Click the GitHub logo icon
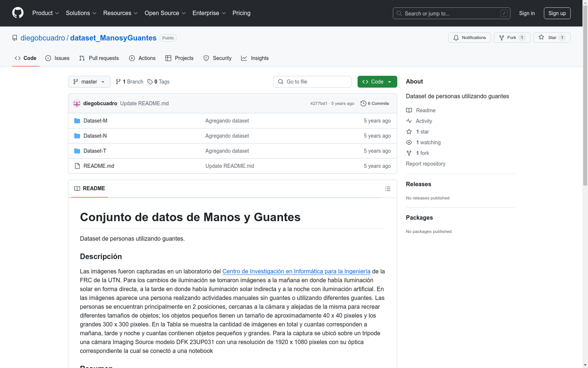This screenshot has width=588, height=368. pos(18,13)
